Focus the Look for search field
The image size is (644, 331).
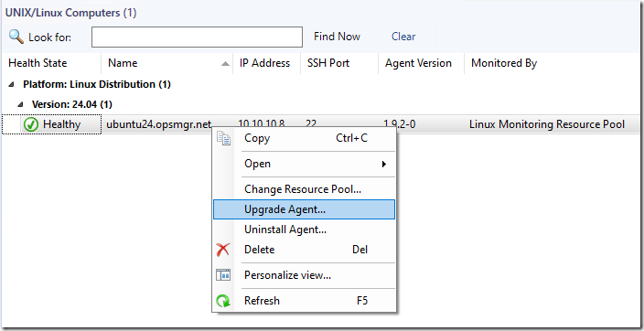198,37
